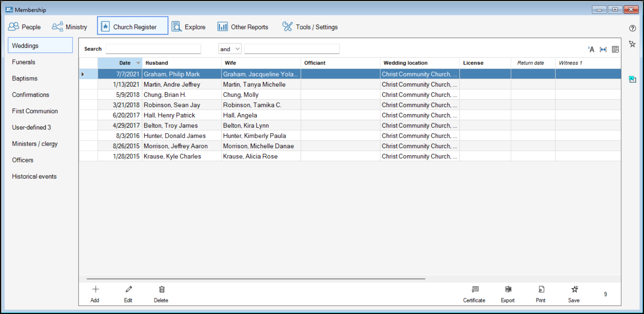Switch to the People tab
644x314 pixels.
pyautogui.click(x=25, y=27)
